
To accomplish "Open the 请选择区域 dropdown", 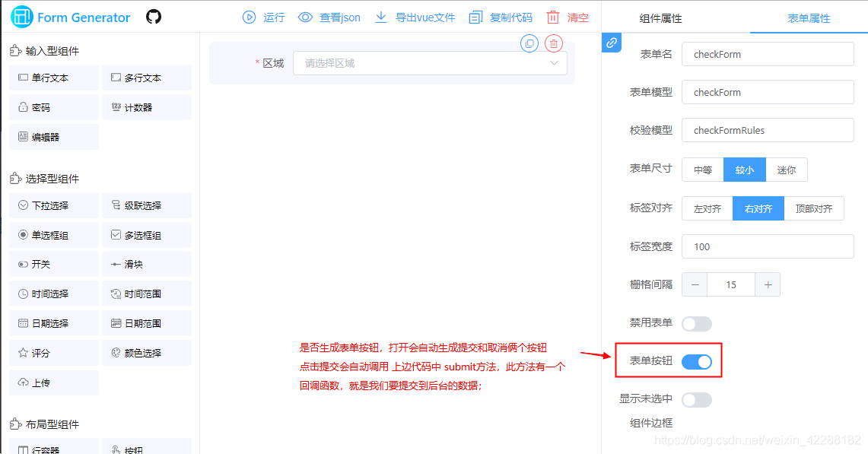I will tap(430, 63).
